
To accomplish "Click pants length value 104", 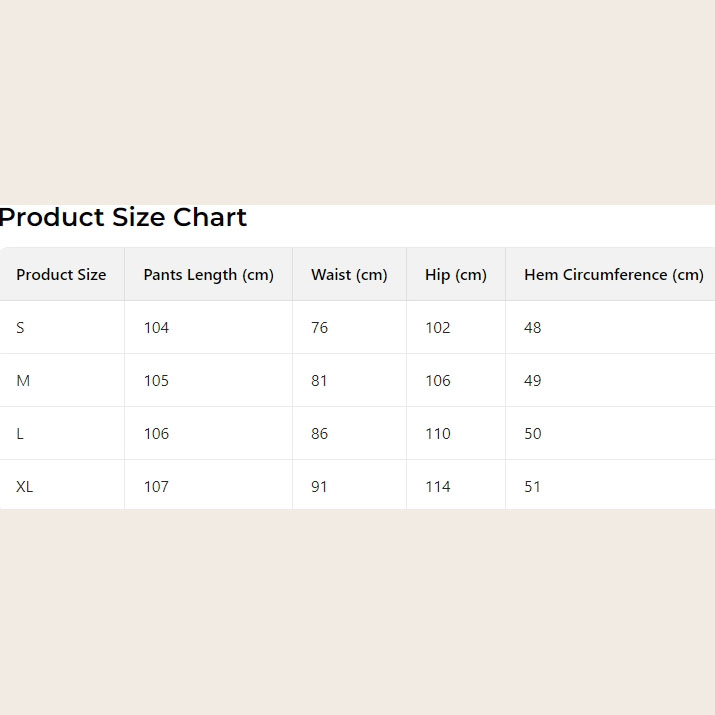I will [156, 328].
